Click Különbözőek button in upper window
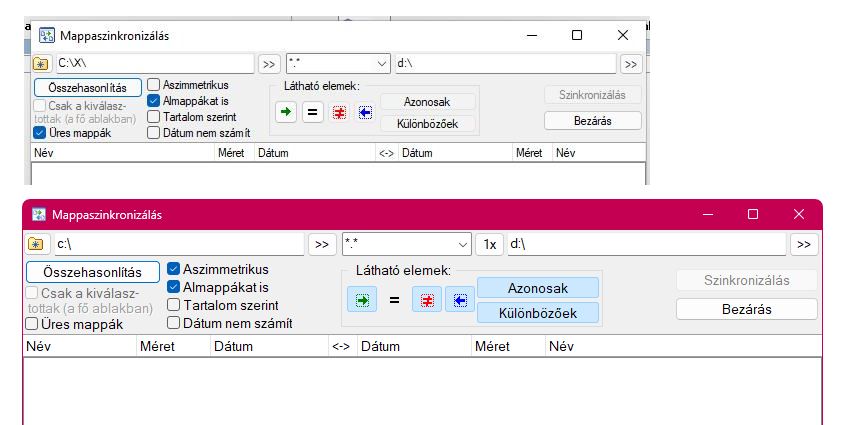 [427, 124]
